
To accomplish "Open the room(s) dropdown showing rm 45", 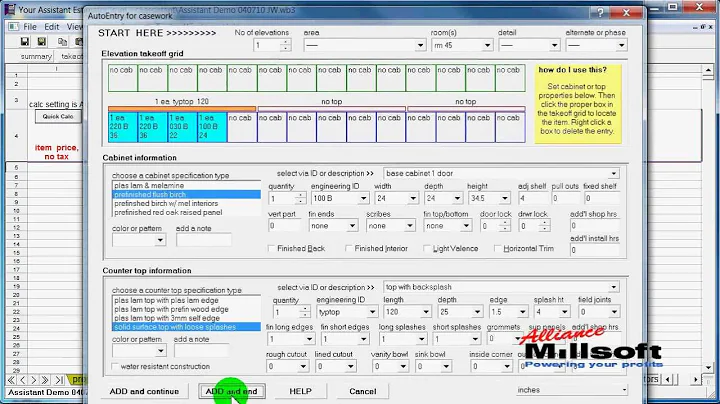I will point(487,45).
